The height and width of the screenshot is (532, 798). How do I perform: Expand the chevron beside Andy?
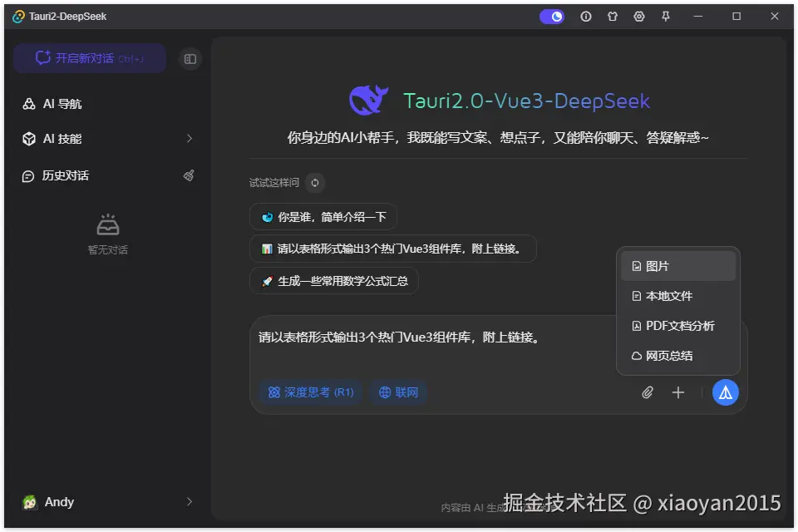point(190,502)
